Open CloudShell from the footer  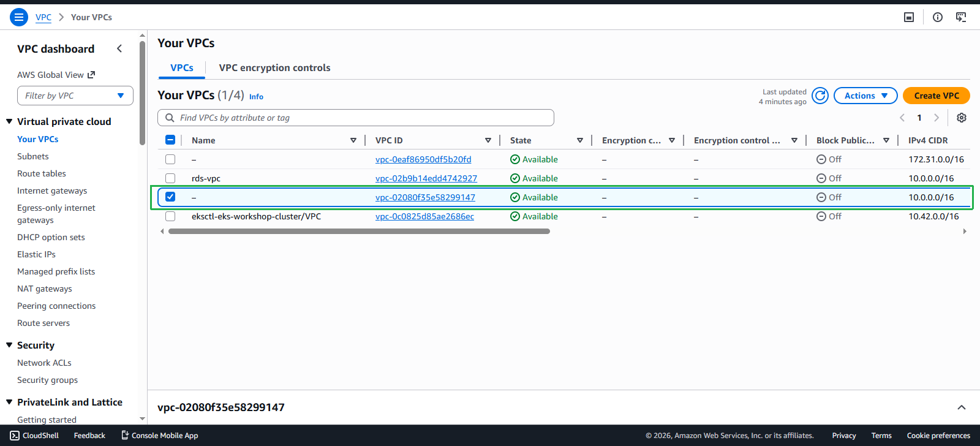pos(35,436)
